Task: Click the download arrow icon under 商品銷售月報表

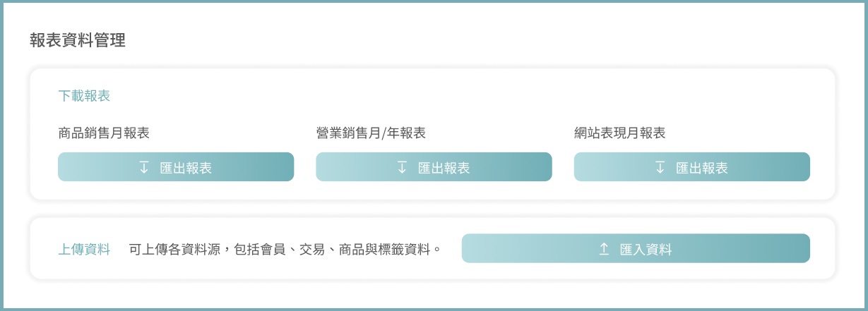Action: click(x=144, y=167)
